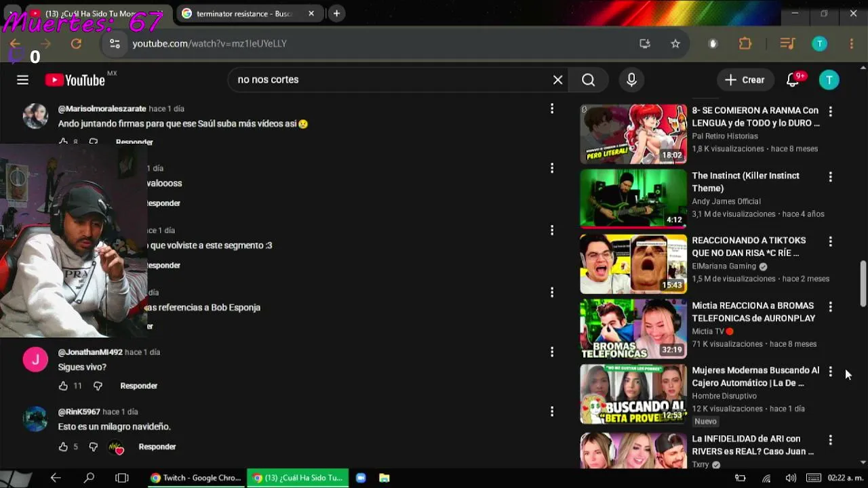Reload the page in Chrome

[x=76, y=43]
